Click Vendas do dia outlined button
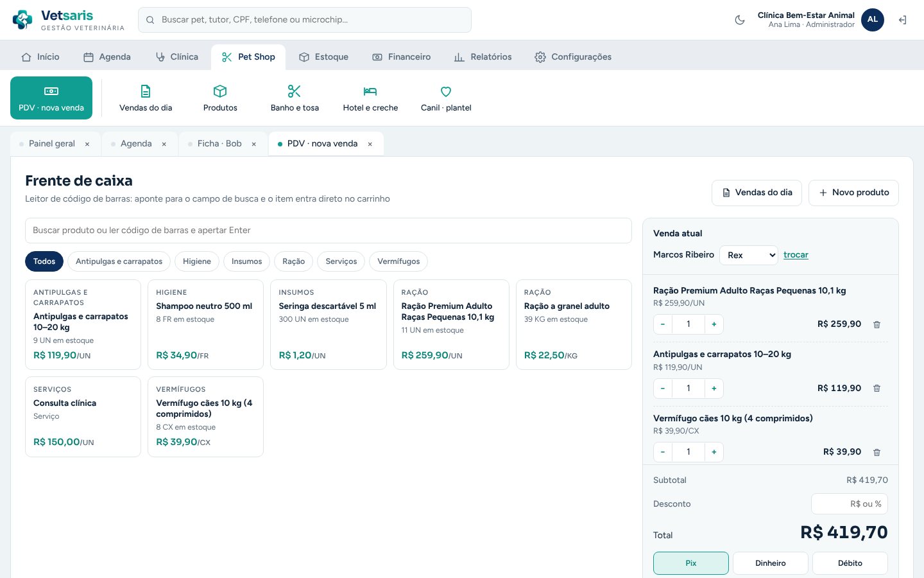This screenshot has height=578, width=924. [x=757, y=193]
